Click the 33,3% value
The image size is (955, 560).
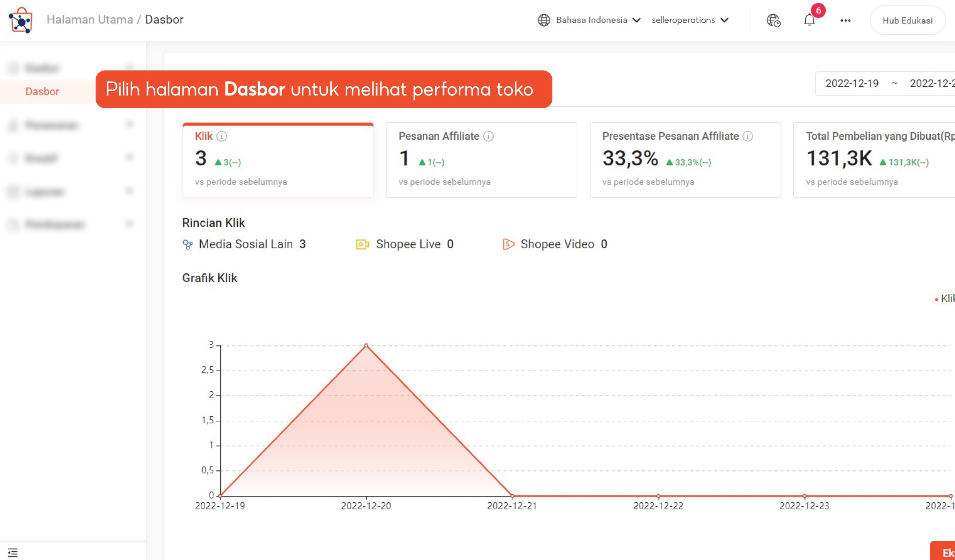[x=630, y=158]
